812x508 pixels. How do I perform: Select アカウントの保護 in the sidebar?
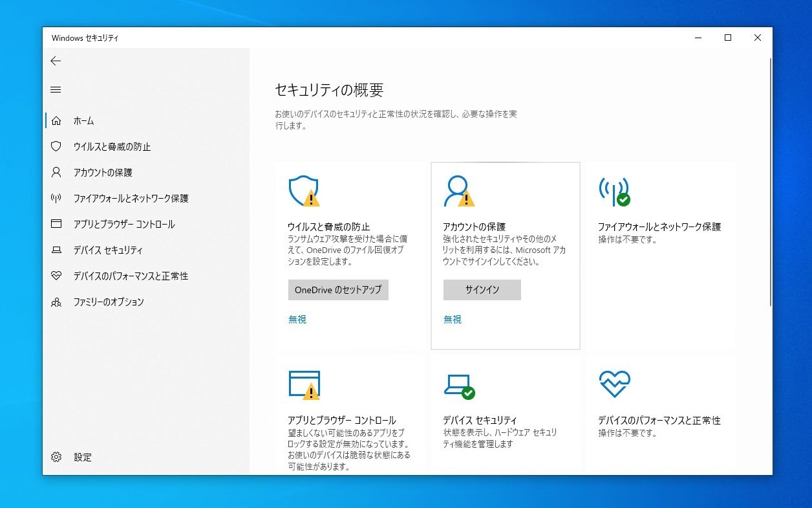[103, 173]
